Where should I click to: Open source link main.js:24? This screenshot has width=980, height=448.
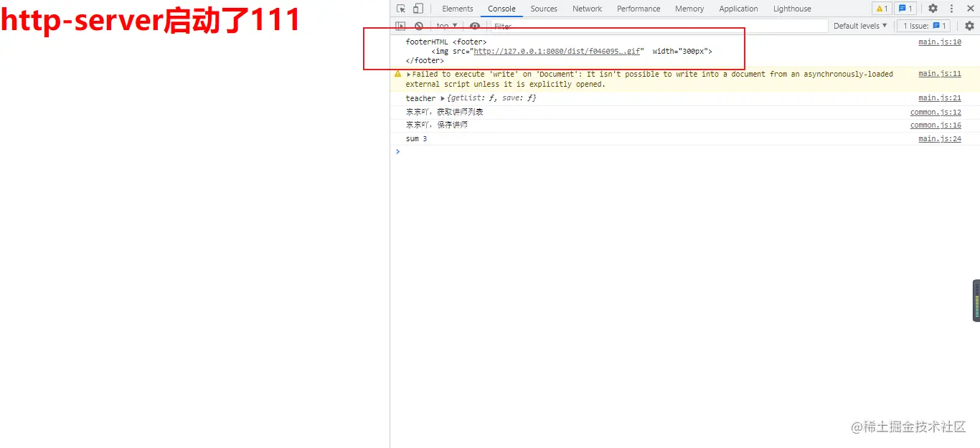click(x=939, y=139)
